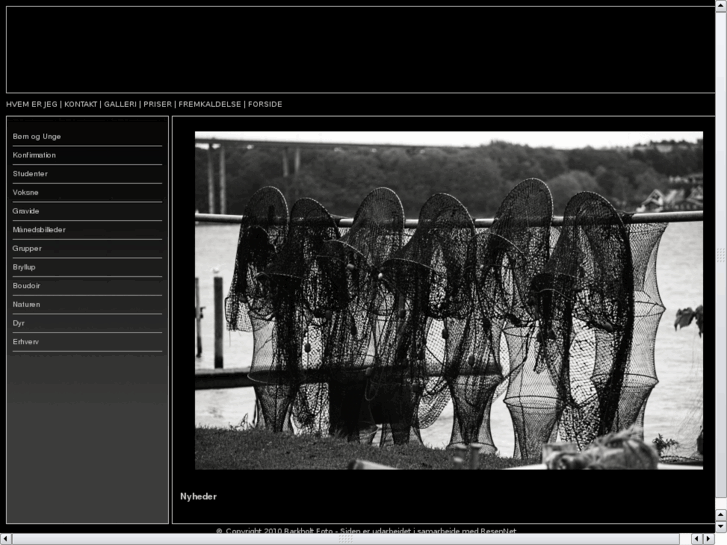This screenshot has width=727, height=545.
Task: Open the Gravide gallery
Action: pos(26,211)
